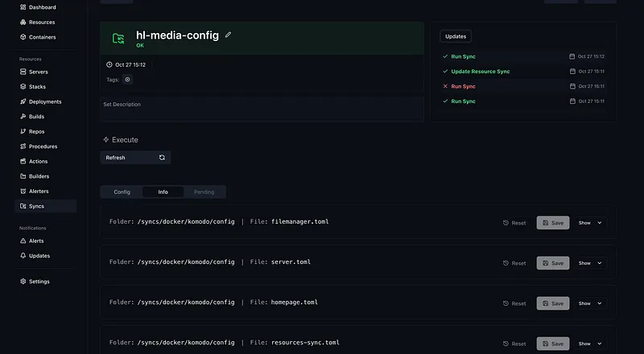The height and width of the screenshot is (354, 644).
Task: Go to Deployments in the sidebar
Action: [x=44, y=101]
